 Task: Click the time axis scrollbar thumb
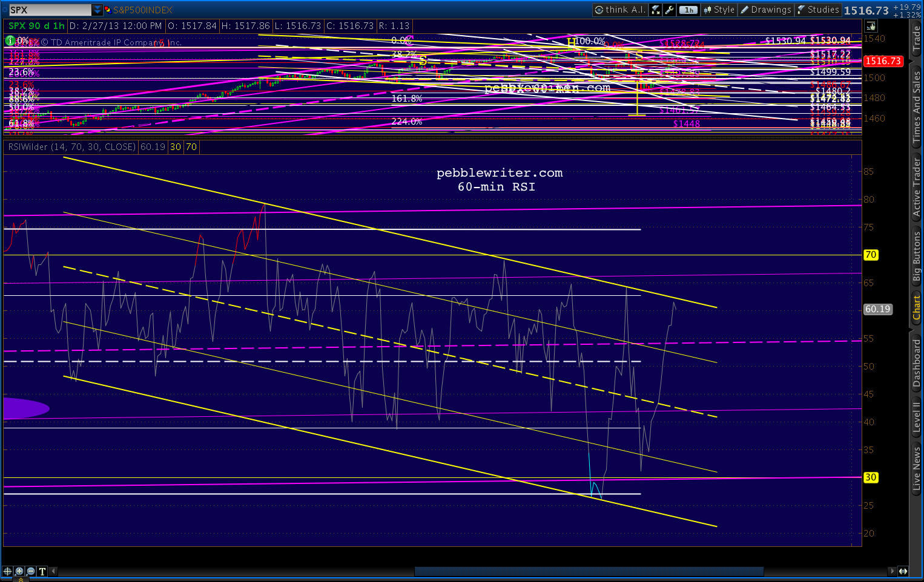tap(589, 571)
